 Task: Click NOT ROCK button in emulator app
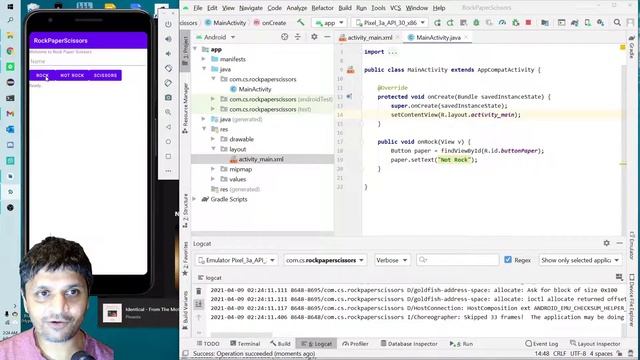[x=72, y=76]
